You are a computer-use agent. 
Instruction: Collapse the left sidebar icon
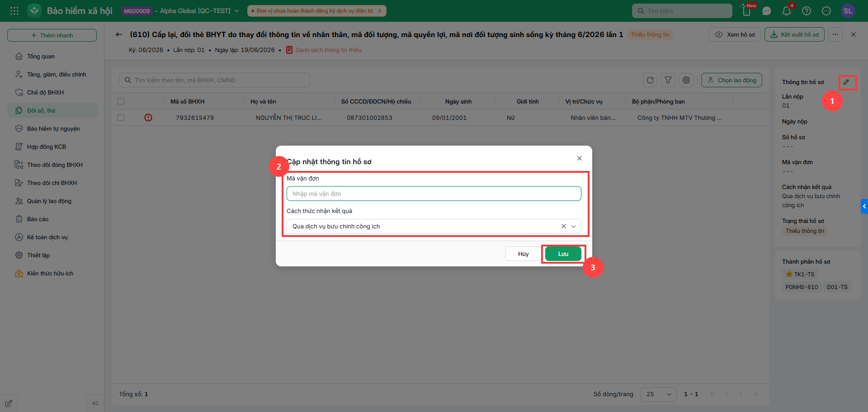click(95, 403)
